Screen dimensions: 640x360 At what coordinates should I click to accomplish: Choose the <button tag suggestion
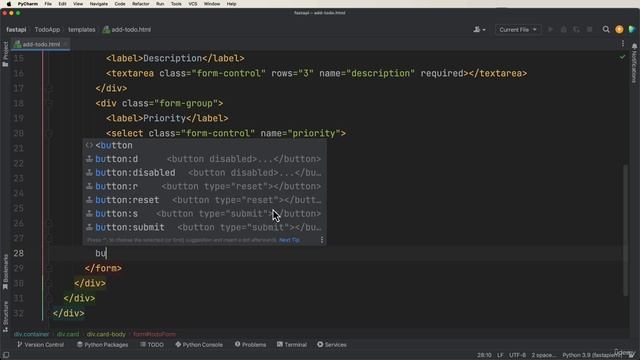tap(204, 145)
